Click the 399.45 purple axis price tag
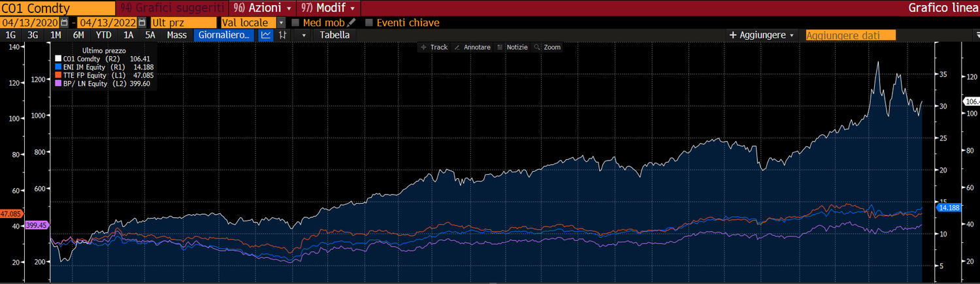Viewport: 980px width, 284px height. [x=37, y=225]
